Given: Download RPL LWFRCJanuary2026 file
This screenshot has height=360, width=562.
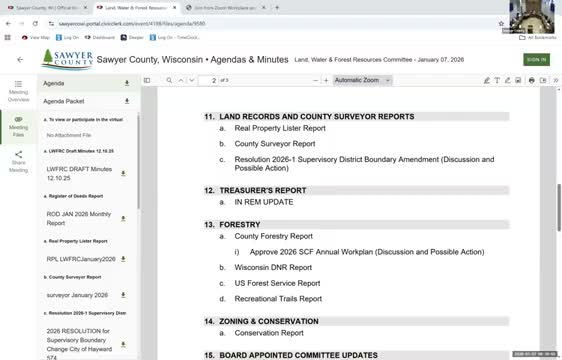Looking at the screenshot, I should click(x=123, y=259).
